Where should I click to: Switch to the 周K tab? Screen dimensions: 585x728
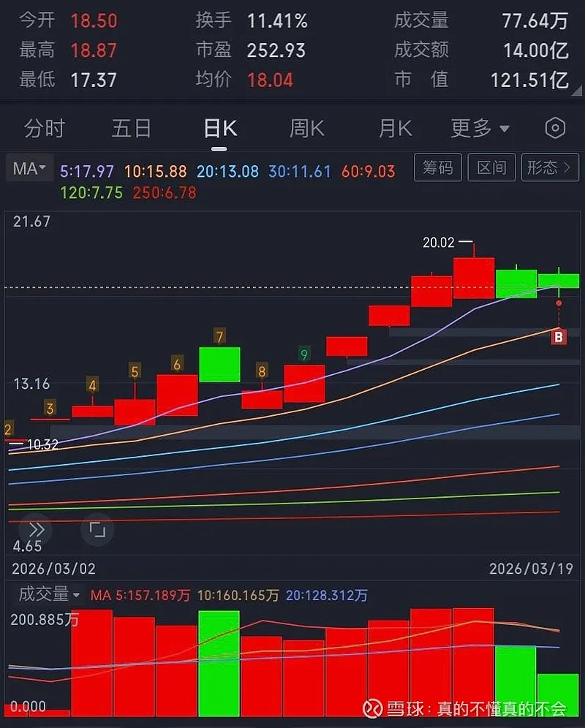pos(306,129)
